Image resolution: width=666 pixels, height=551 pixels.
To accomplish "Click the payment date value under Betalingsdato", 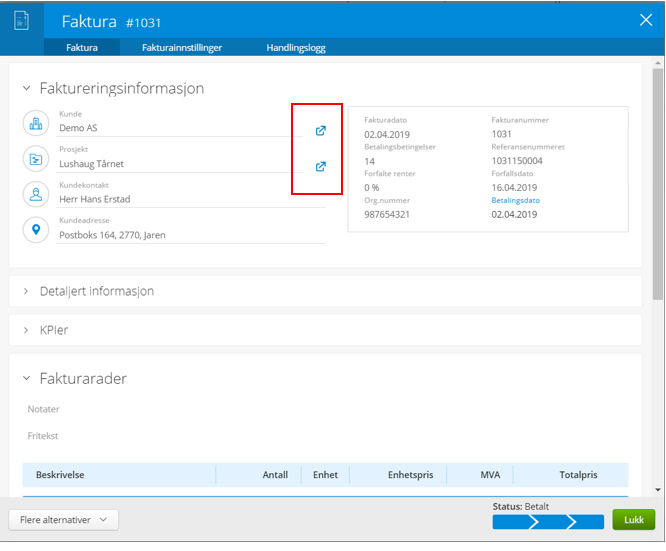I will 514,215.
